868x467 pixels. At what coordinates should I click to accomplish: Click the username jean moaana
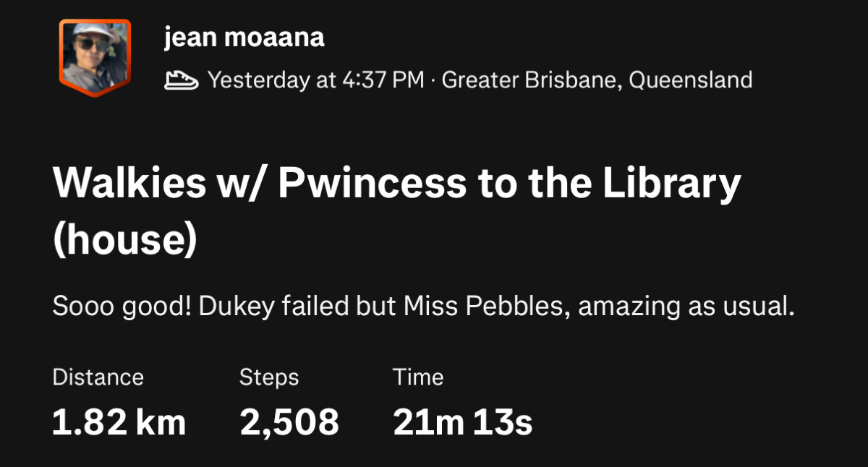click(244, 38)
